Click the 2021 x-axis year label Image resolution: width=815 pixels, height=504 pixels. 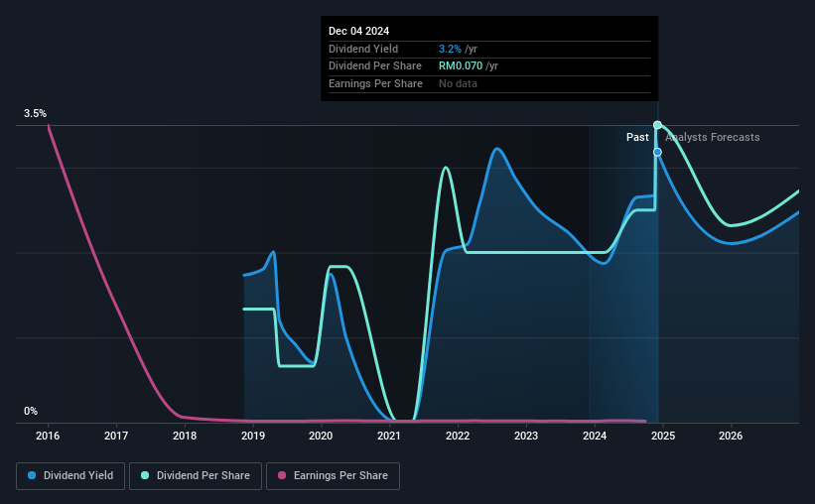tap(389, 436)
